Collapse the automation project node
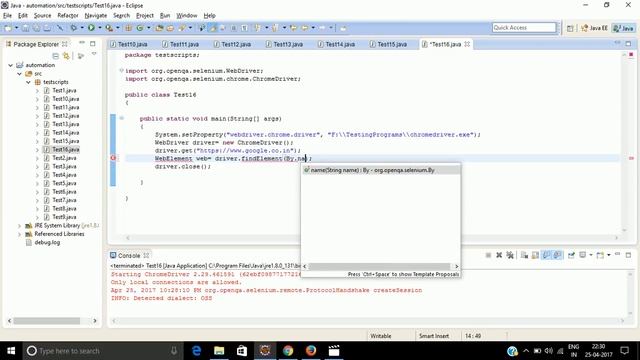This screenshot has height=360, width=640. pos(11,65)
